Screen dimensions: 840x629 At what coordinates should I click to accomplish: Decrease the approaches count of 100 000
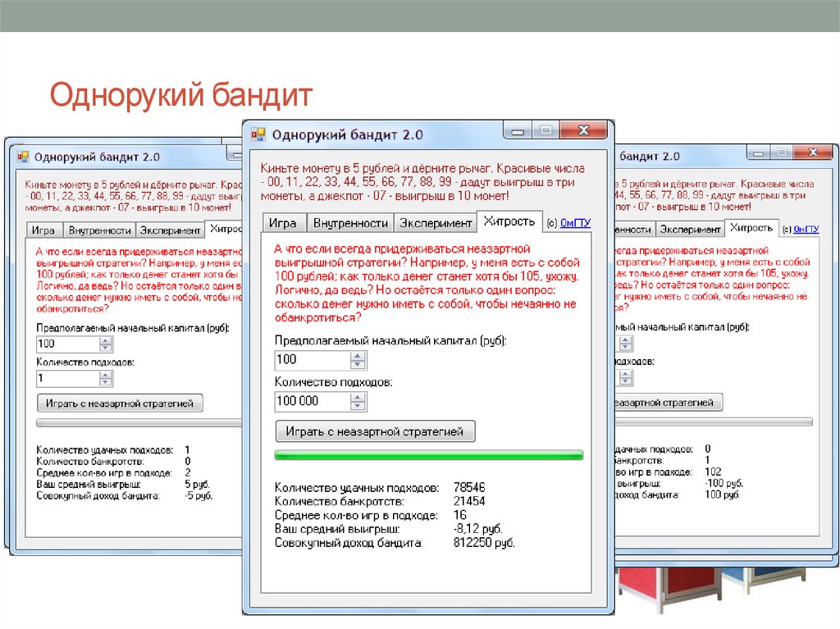tap(358, 406)
